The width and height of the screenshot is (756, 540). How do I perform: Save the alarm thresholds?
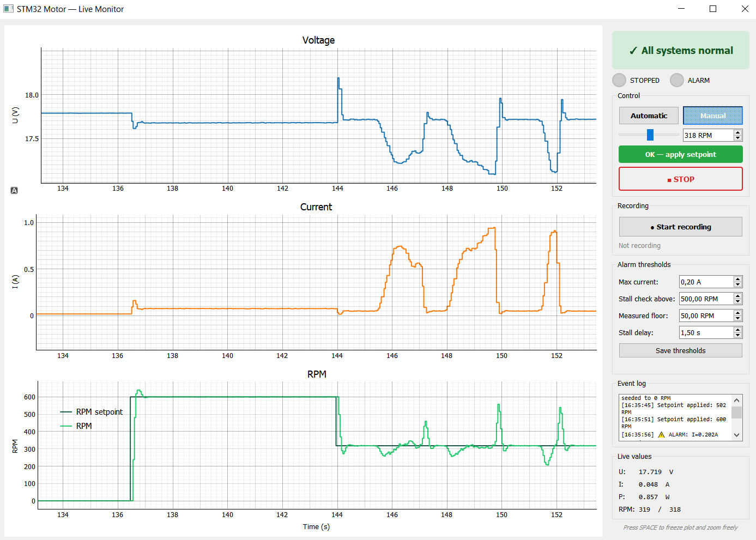(681, 350)
